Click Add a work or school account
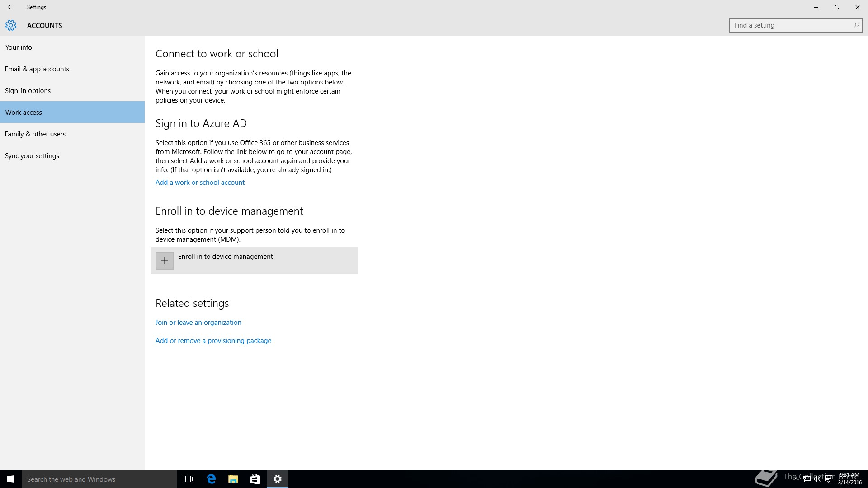Image resolution: width=868 pixels, height=488 pixels. tap(200, 183)
